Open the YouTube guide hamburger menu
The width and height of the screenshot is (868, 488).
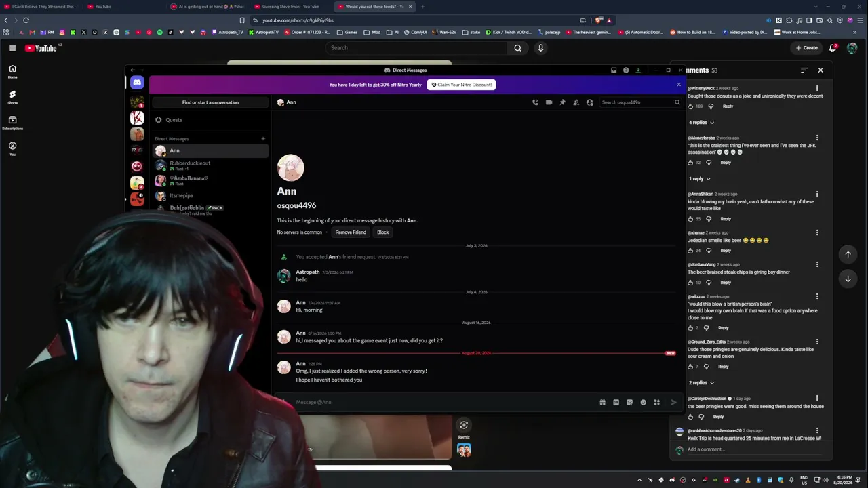point(12,48)
